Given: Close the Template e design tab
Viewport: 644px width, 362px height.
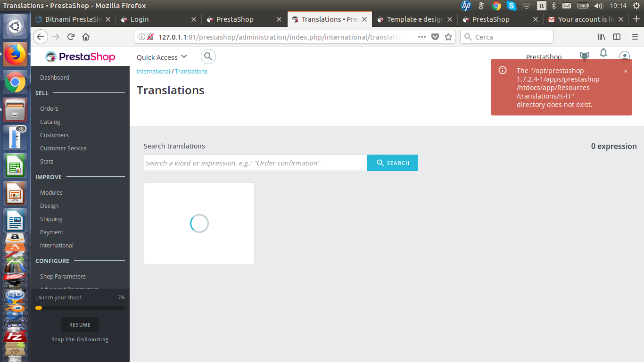Looking at the screenshot, I should [450, 19].
